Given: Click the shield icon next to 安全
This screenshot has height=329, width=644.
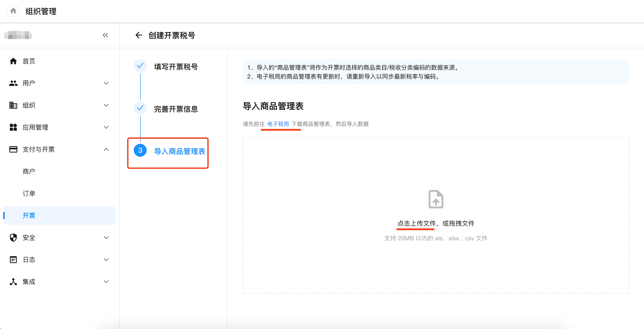Looking at the screenshot, I should coord(13,238).
